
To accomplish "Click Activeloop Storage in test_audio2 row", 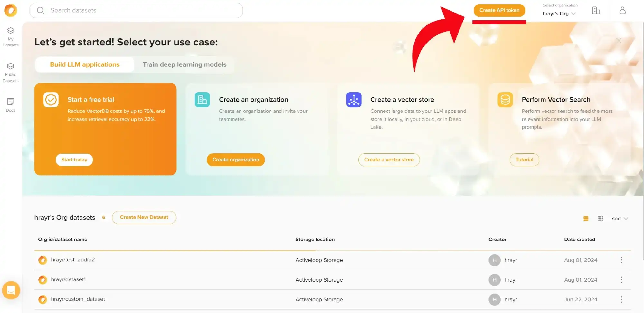I will (x=319, y=260).
